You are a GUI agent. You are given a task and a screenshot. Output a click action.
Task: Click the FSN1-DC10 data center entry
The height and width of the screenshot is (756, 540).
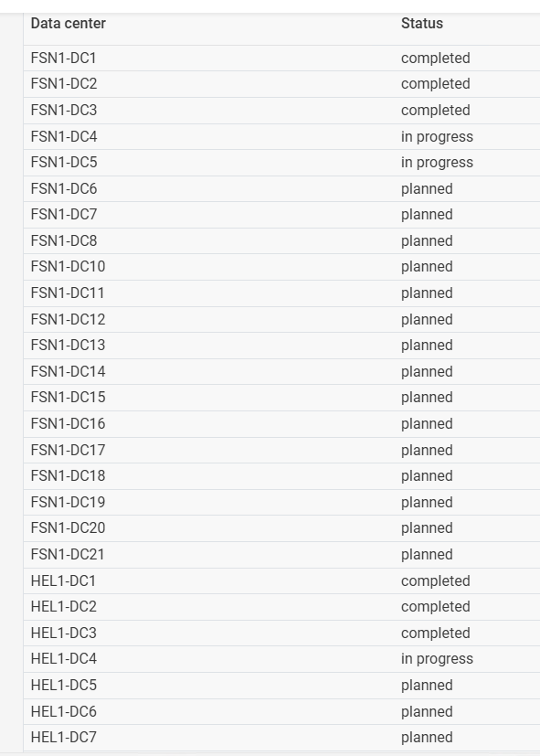tap(68, 267)
